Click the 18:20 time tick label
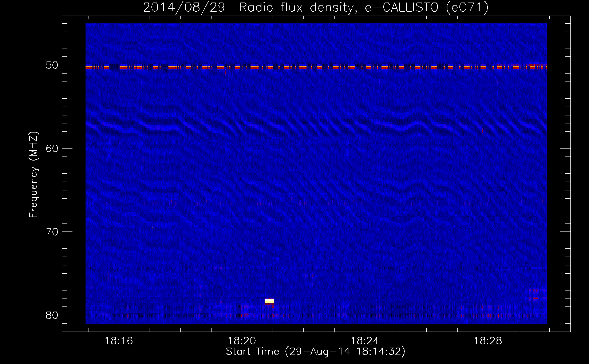 (x=242, y=341)
